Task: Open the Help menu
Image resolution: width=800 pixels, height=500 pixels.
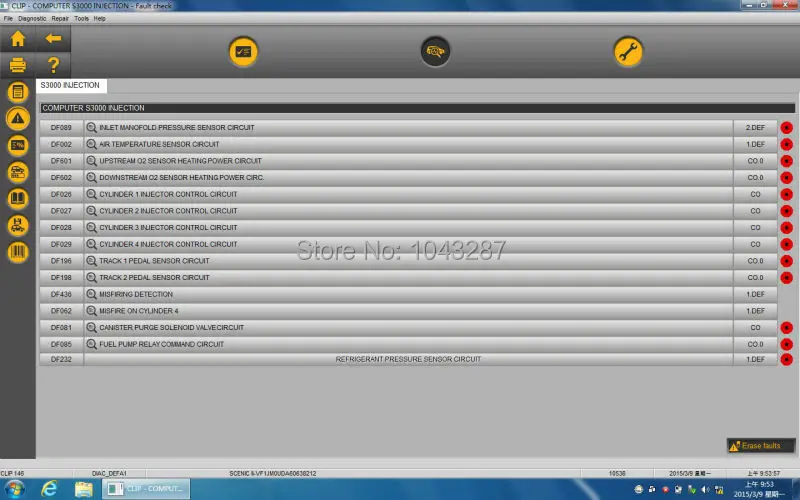Action: [99, 18]
